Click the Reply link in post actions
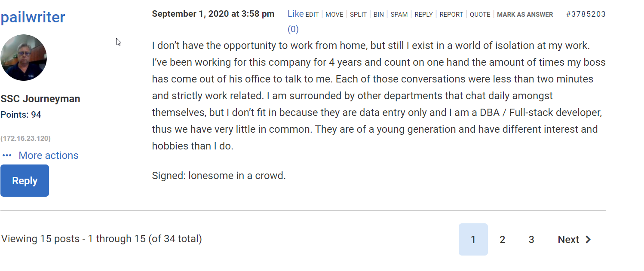644x271 pixels. tap(423, 15)
